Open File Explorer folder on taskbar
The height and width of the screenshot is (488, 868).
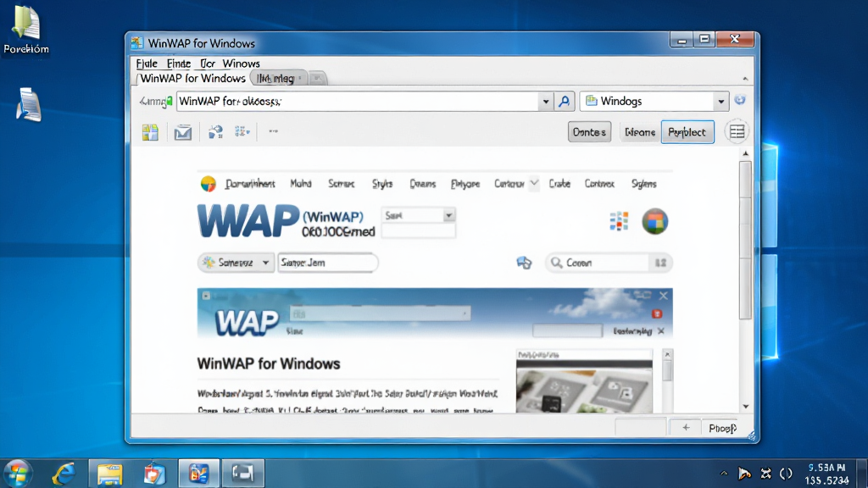point(109,474)
